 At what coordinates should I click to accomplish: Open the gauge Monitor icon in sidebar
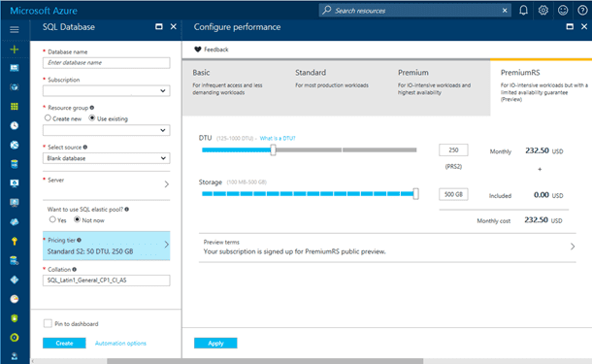(15, 299)
